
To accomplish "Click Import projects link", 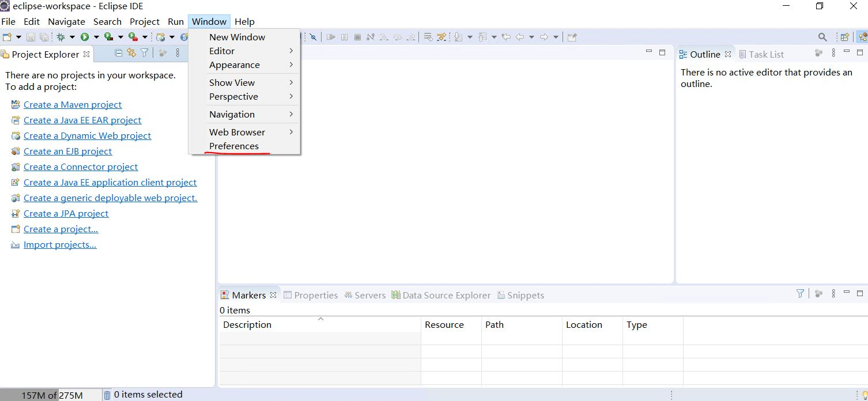I will coord(60,244).
